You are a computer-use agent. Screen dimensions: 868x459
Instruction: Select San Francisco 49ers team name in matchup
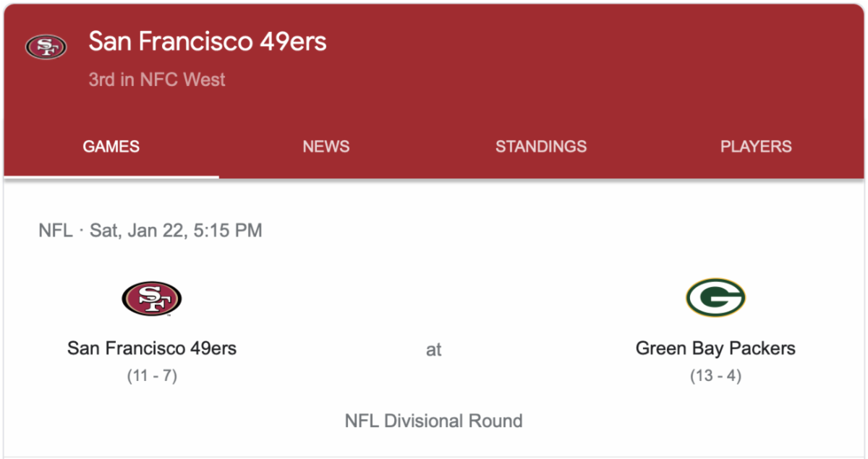click(152, 348)
